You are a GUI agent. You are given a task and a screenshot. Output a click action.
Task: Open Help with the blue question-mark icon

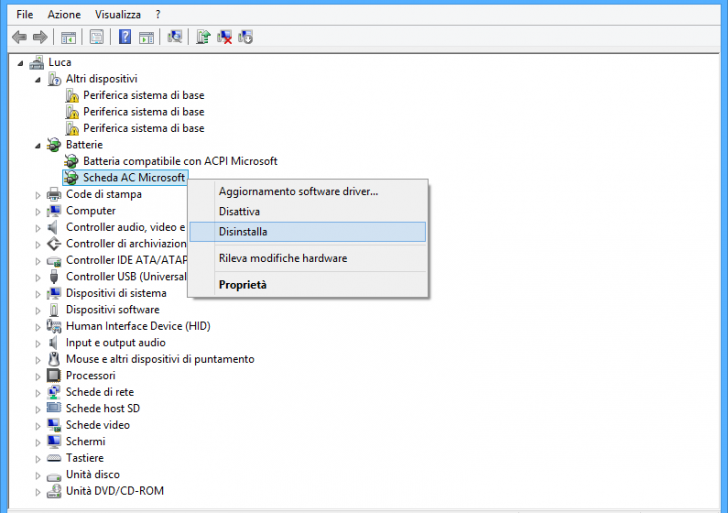pyautogui.click(x=125, y=37)
